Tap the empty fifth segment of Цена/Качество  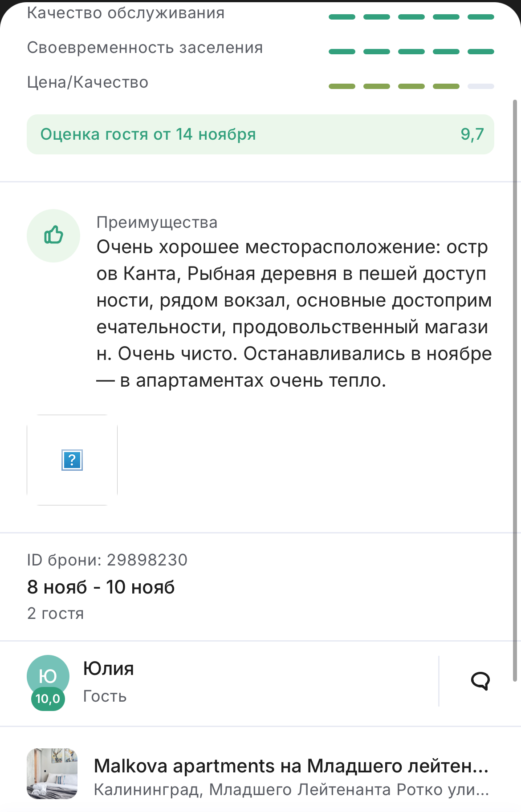[x=481, y=86]
